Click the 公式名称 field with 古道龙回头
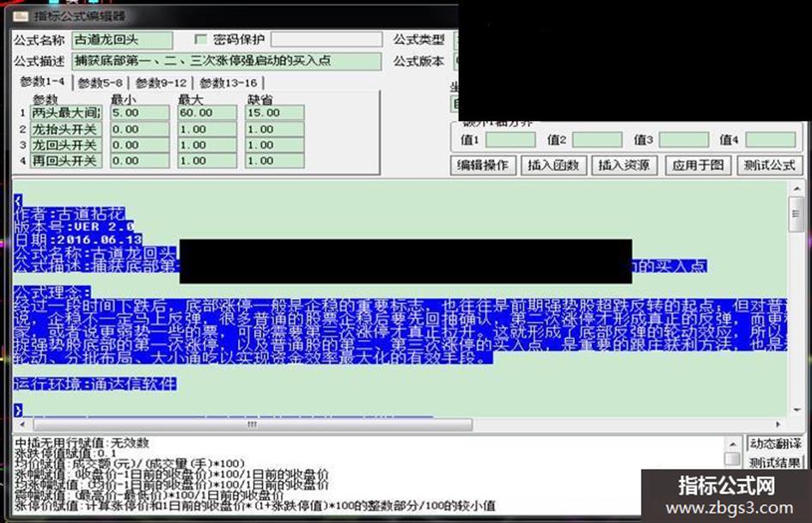 pos(122,40)
